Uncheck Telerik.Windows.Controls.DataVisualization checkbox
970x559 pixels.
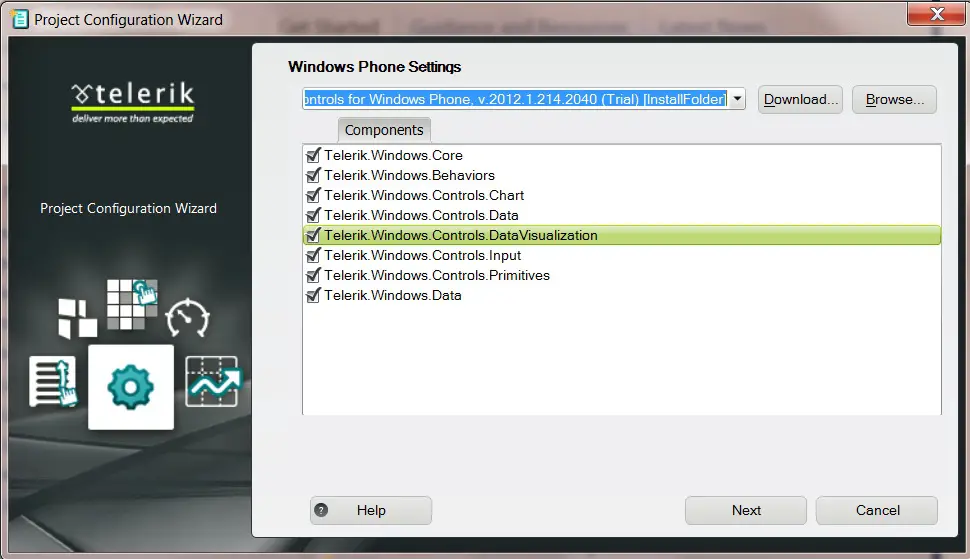(313, 235)
